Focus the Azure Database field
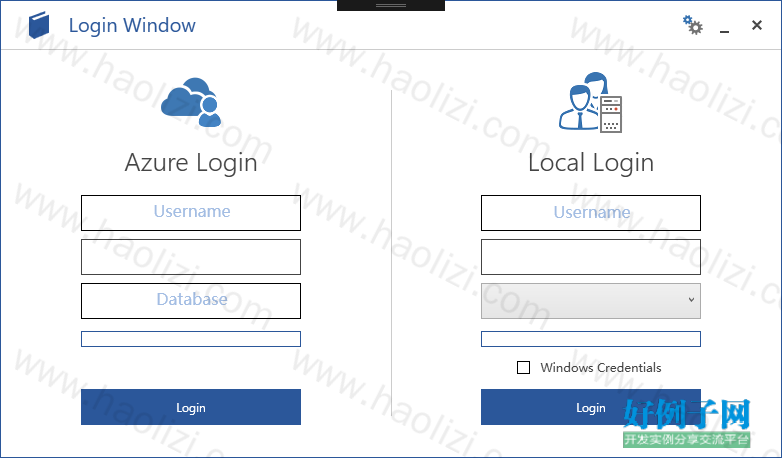Viewport: 782px width, 458px height. [191, 301]
